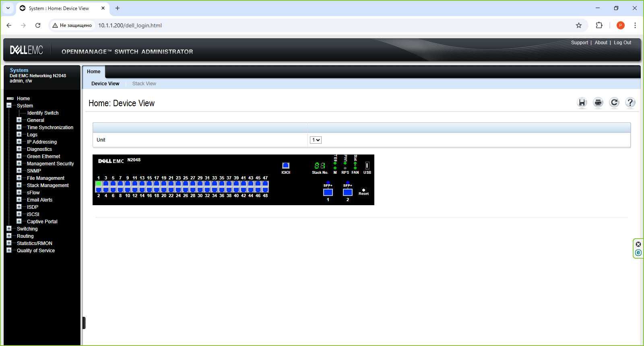Select Green Ethernet in the tree
The width and height of the screenshot is (644, 346).
[x=43, y=157]
